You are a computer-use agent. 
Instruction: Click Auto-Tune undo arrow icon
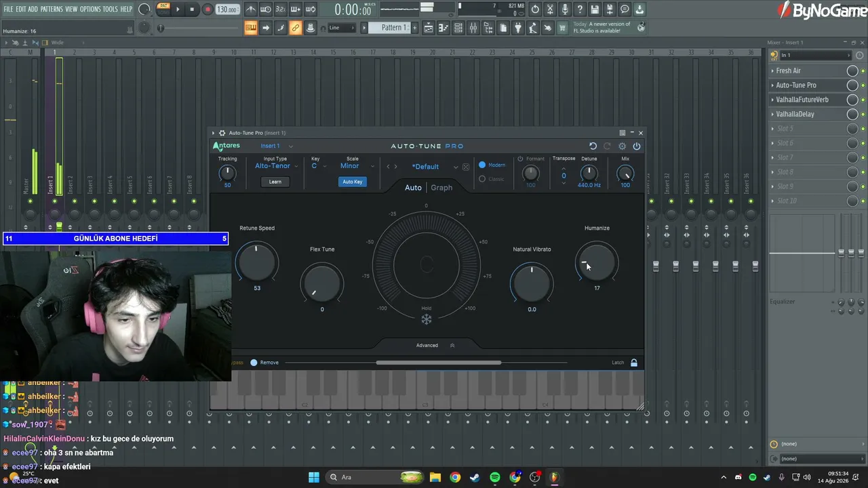(x=593, y=146)
